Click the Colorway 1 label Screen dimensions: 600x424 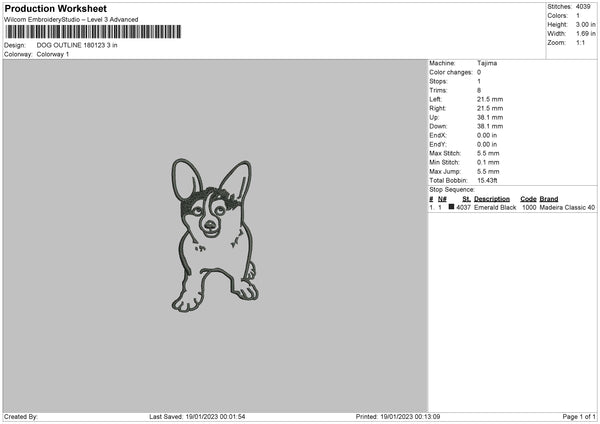51,54
